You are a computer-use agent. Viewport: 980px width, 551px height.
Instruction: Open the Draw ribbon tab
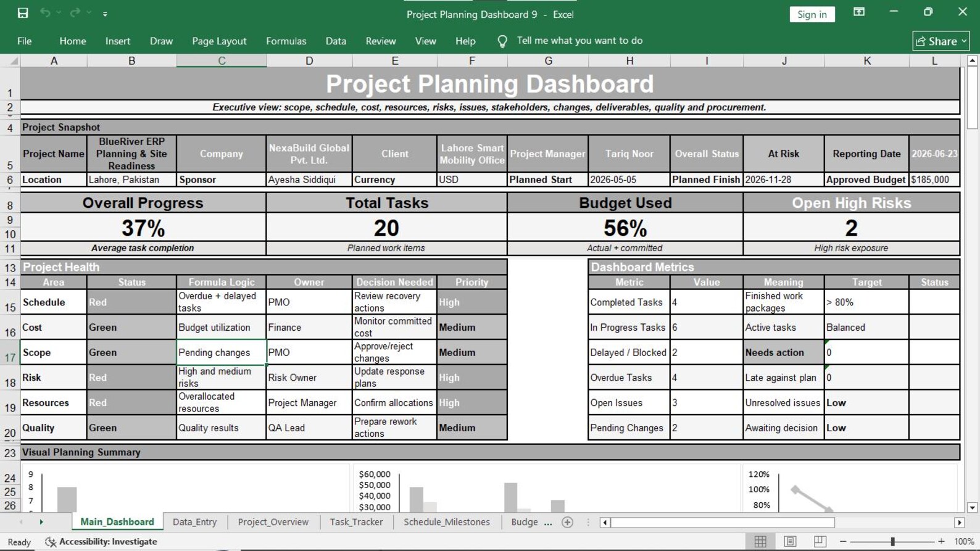coord(161,41)
